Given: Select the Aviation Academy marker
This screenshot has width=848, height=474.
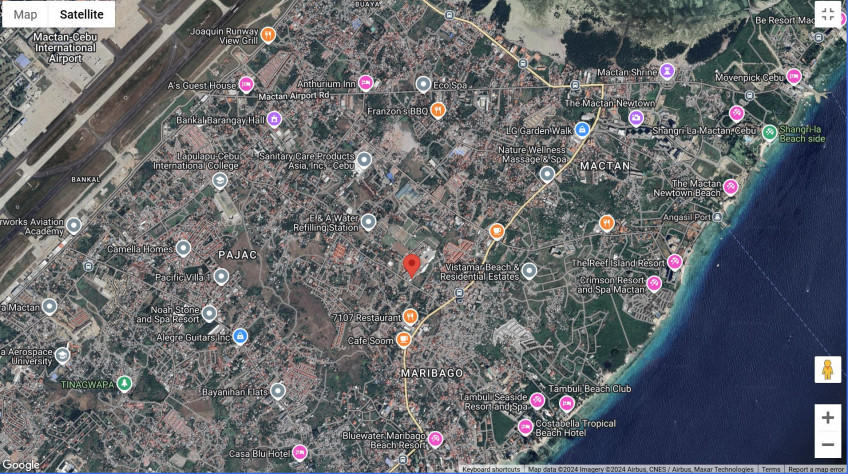Looking at the screenshot, I should [74, 225].
